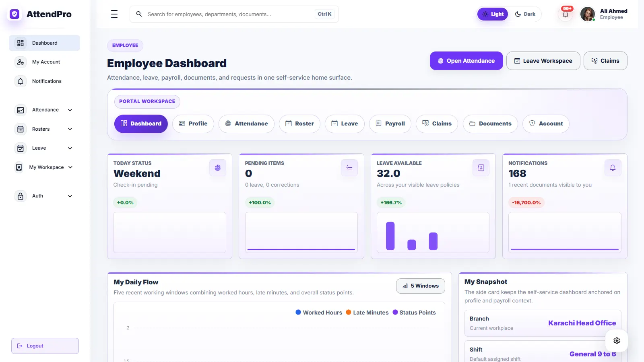Open the Payroll portal tab
The height and width of the screenshot is (362, 644).
[390, 124]
